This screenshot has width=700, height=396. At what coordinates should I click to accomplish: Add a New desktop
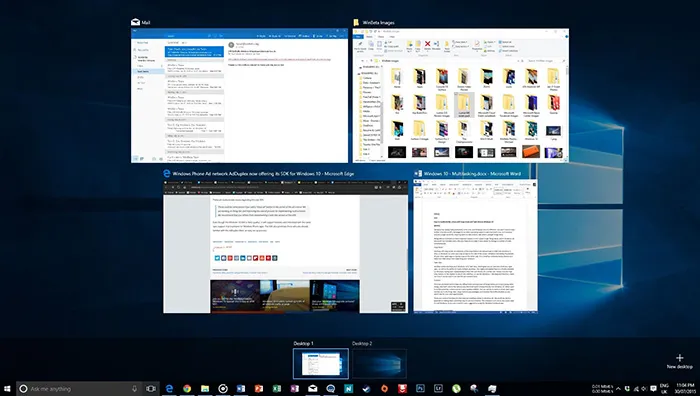679,361
